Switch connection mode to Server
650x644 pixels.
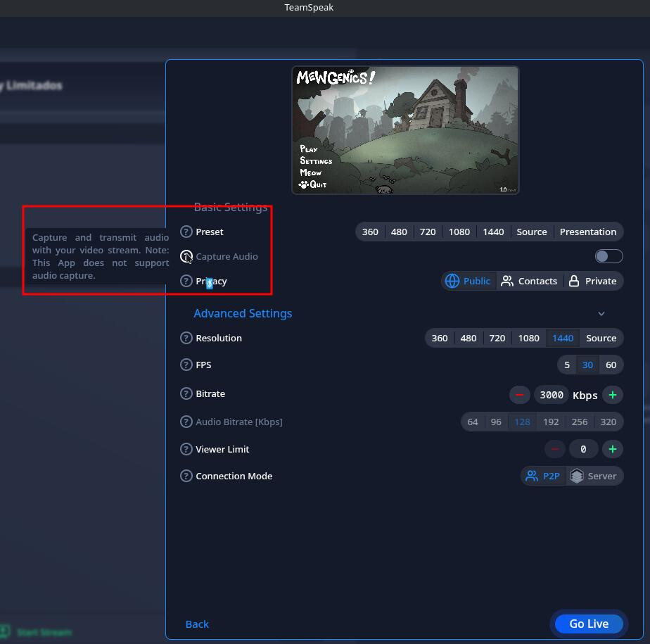pyautogui.click(x=594, y=476)
